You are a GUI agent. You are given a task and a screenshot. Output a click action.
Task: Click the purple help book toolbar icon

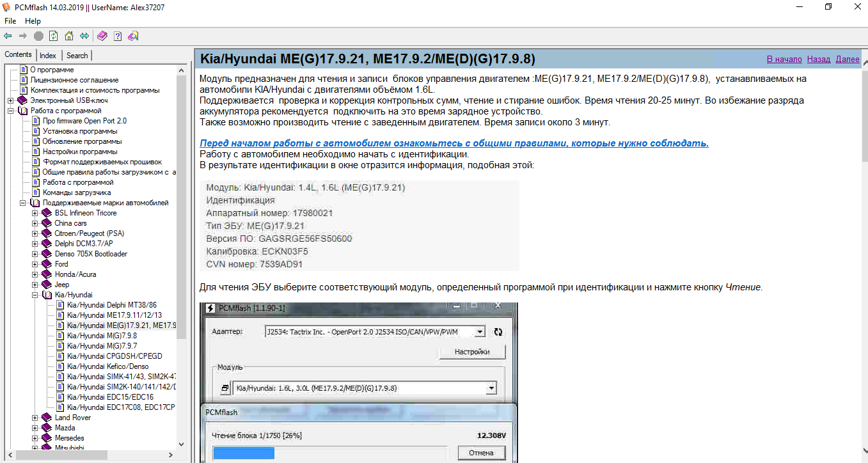click(x=102, y=36)
